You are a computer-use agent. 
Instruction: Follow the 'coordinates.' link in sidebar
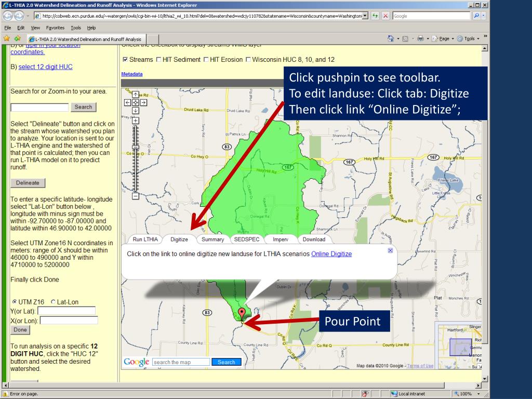(x=27, y=52)
